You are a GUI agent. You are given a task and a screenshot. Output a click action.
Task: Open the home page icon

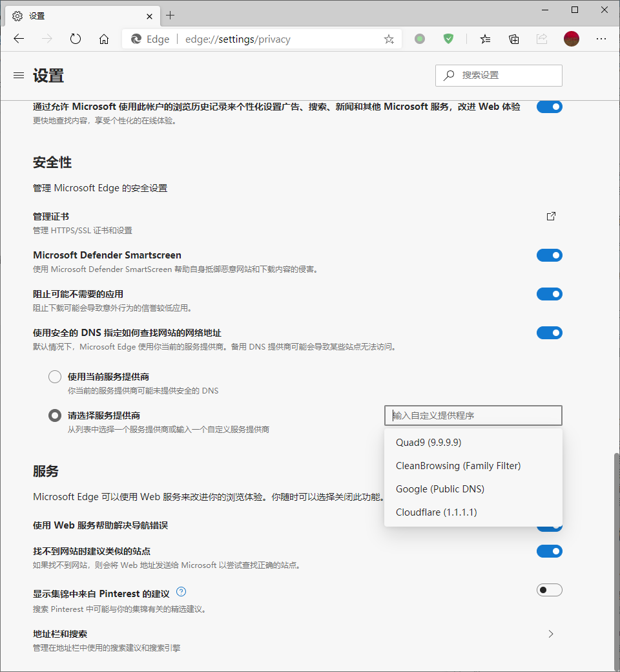coord(104,39)
